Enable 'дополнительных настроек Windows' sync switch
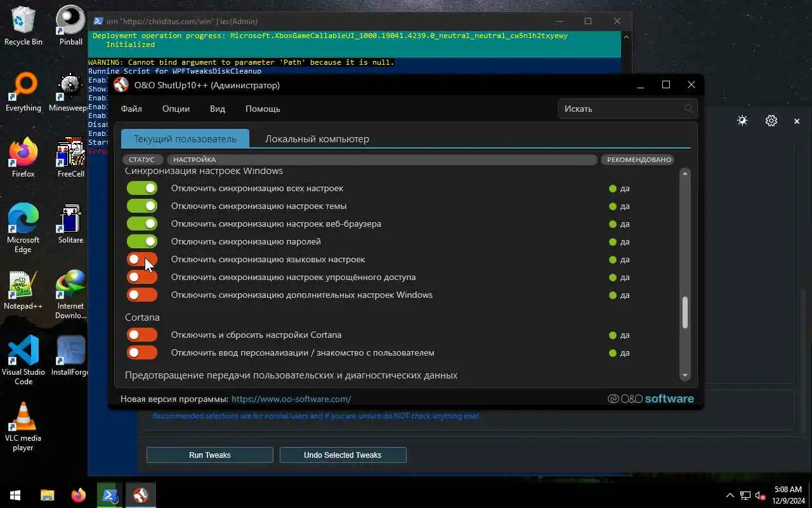The height and width of the screenshot is (508, 812). pyautogui.click(x=142, y=295)
